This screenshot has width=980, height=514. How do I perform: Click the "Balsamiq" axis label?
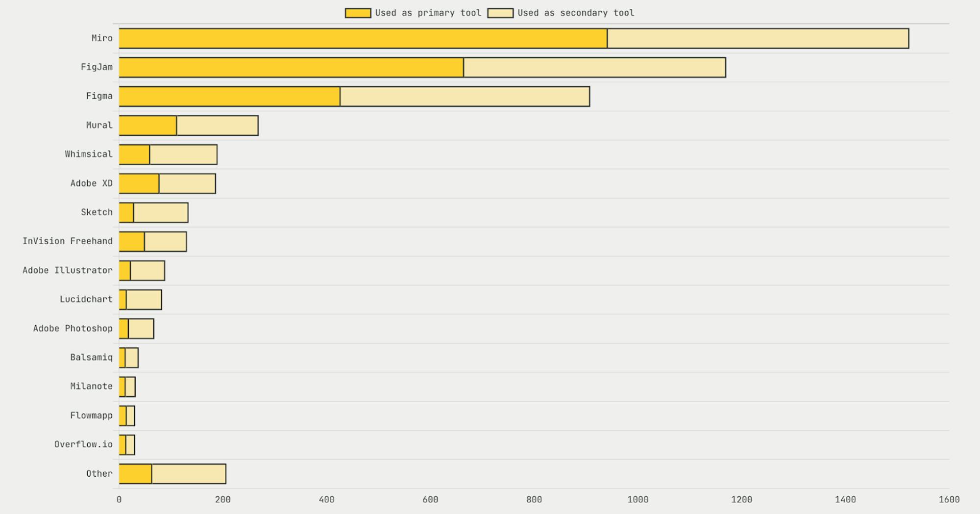[91, 358]
